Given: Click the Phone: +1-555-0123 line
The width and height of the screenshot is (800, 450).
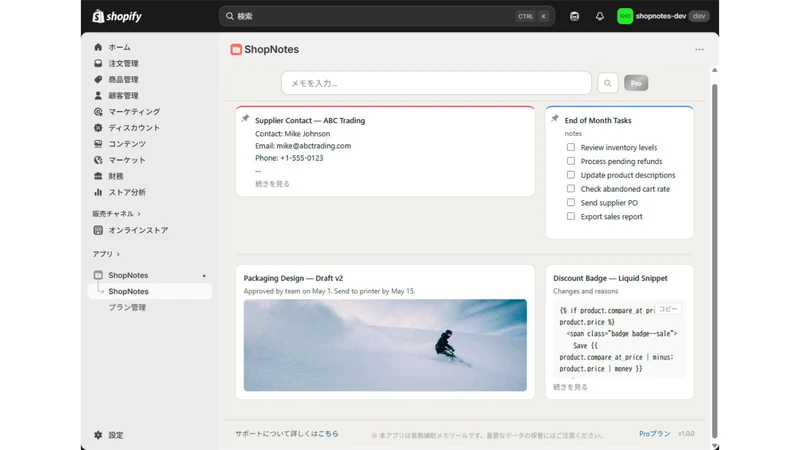Looking at the screenshot, I should (289, 158).
